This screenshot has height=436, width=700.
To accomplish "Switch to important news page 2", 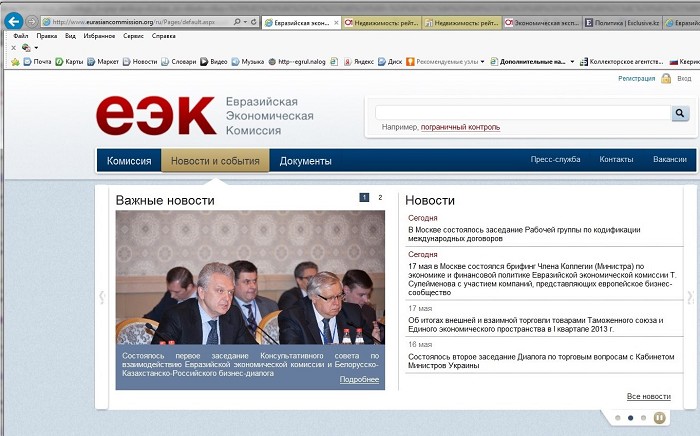I will (380, 198).
